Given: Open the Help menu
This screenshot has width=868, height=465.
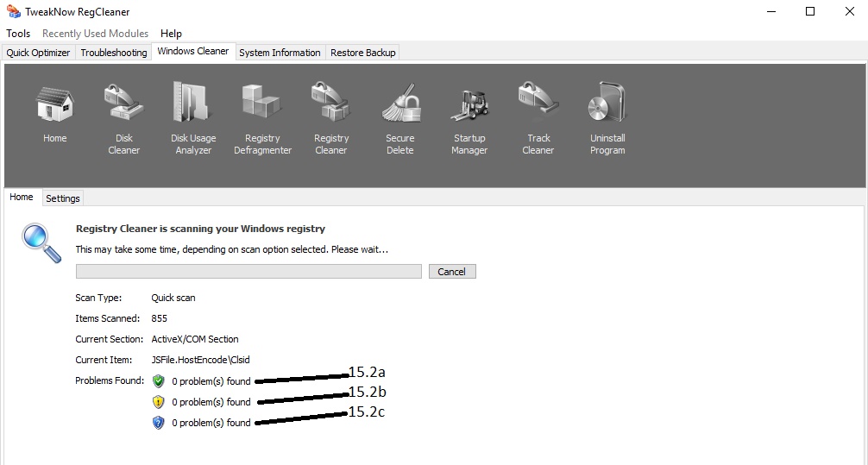Looking at the screenshot, I should click(x=171, y=33).
